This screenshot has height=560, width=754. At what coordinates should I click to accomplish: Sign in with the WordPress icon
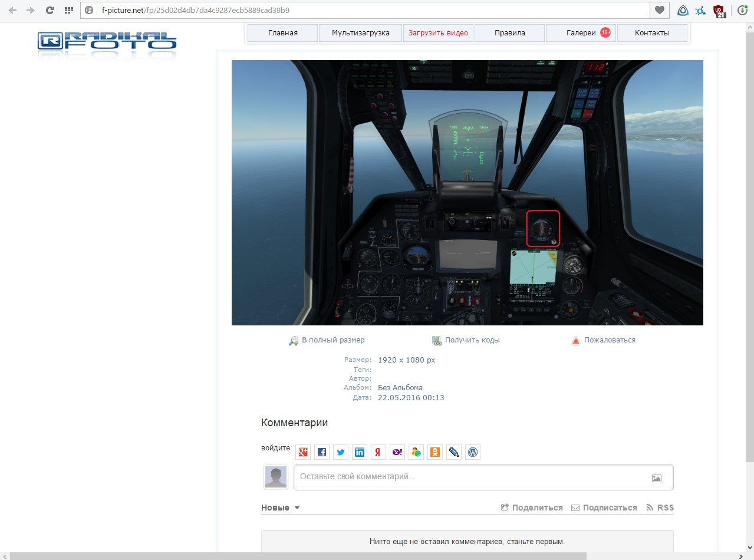click(x=472, y=452)
